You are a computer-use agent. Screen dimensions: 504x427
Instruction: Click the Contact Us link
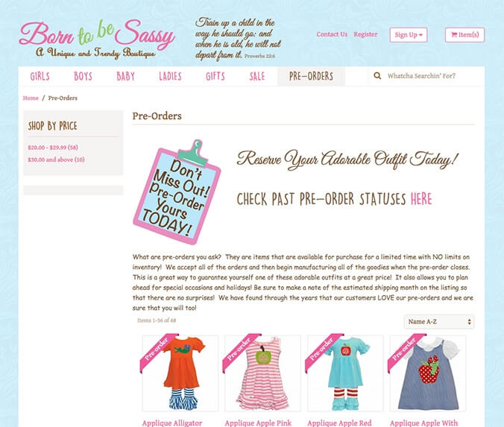tap(332, 34)
